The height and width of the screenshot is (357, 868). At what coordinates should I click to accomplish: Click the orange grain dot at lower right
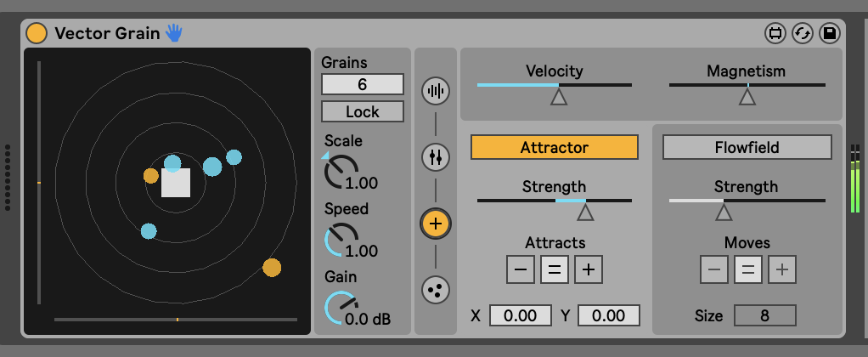[272, 268]
